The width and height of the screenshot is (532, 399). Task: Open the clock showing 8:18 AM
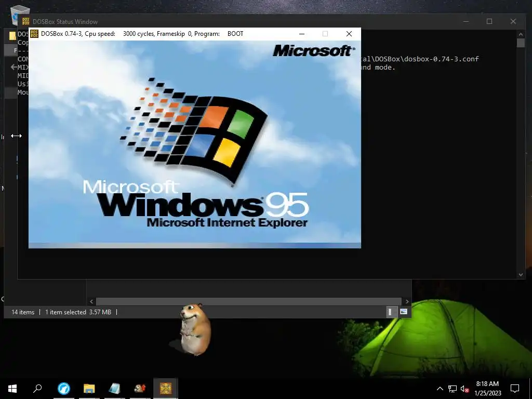(487, 389)
